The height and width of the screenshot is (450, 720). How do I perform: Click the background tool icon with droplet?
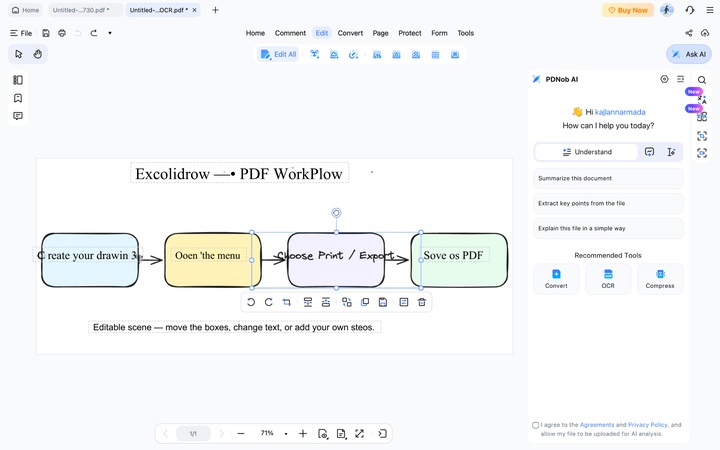tap(396, 55)
